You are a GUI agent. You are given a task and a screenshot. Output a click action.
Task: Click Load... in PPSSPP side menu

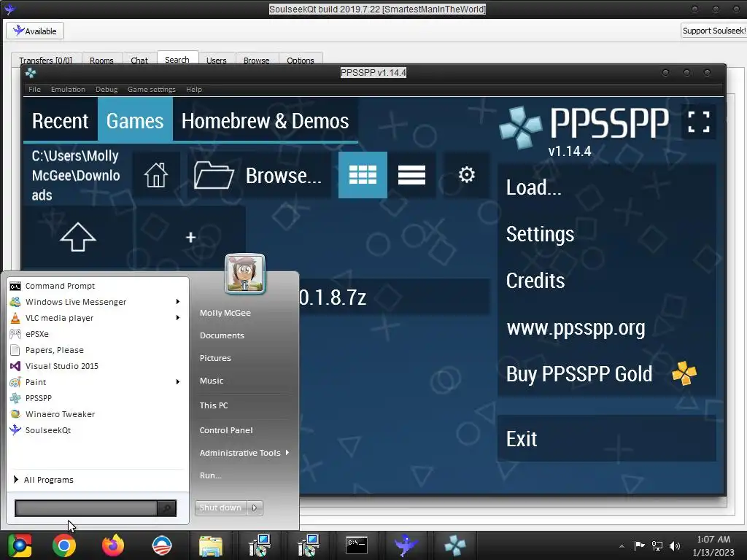click(606, 187)
